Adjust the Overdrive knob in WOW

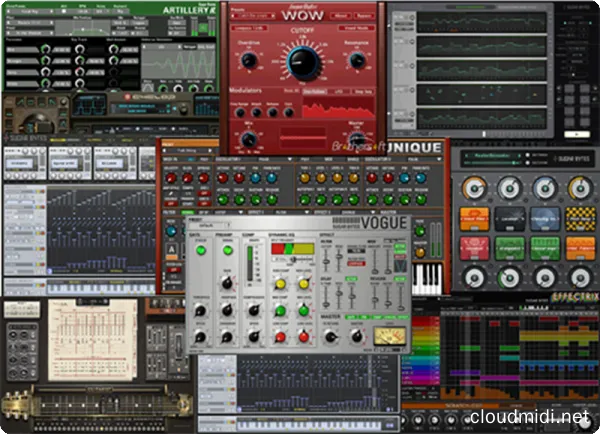249,60
